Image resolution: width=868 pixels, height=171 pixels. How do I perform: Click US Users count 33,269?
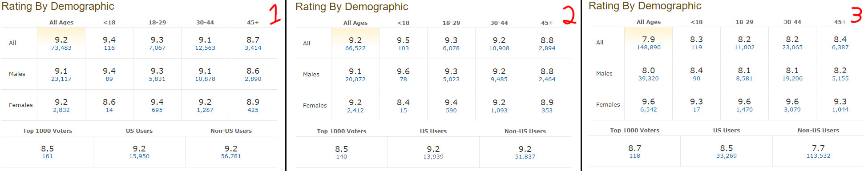pyautogui.click(x=727, y=156)
